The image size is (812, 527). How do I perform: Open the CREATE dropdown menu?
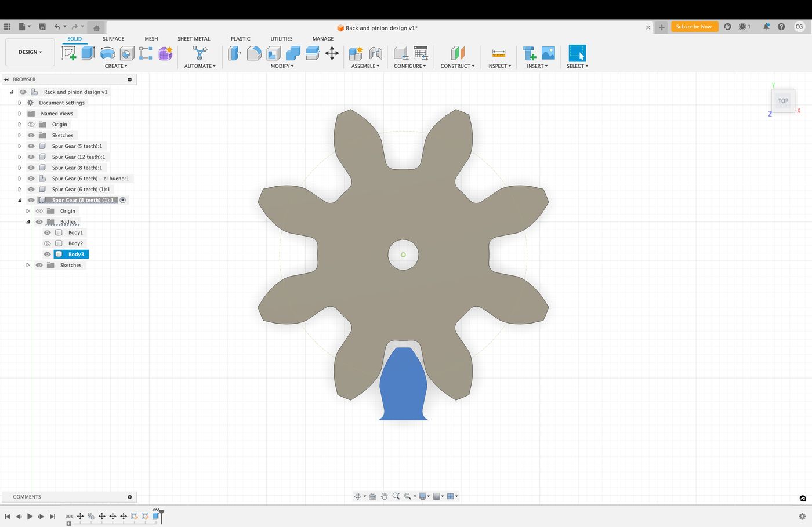click(116, 66)
